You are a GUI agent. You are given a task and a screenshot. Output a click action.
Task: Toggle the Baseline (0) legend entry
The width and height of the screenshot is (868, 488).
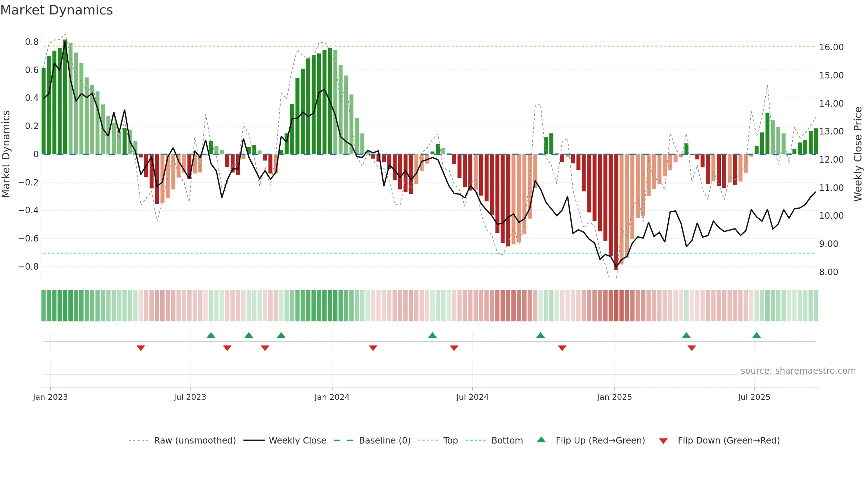[x=372, y=440]
